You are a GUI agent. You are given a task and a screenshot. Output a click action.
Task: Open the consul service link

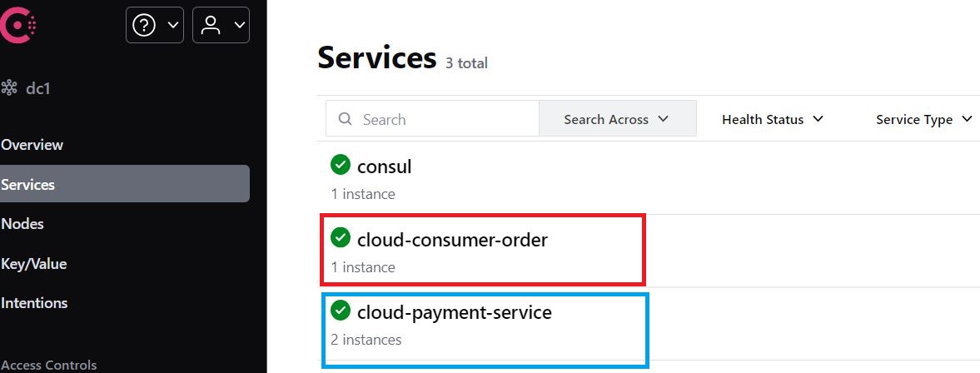coord(385,167)
